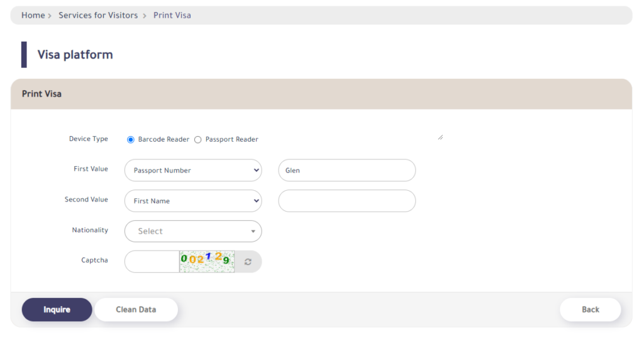
Task: Click chevron after Services for Visitors
Action: 145,16
